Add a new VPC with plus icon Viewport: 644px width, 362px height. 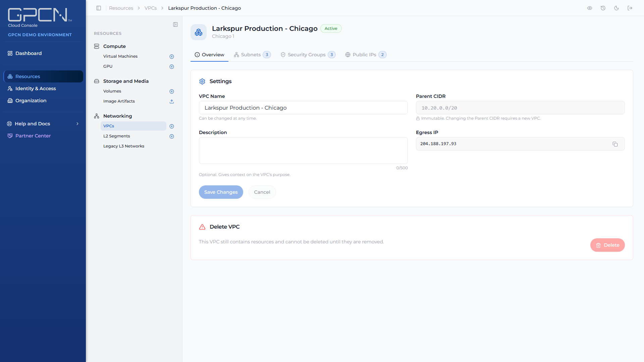[x=172, y=126]
